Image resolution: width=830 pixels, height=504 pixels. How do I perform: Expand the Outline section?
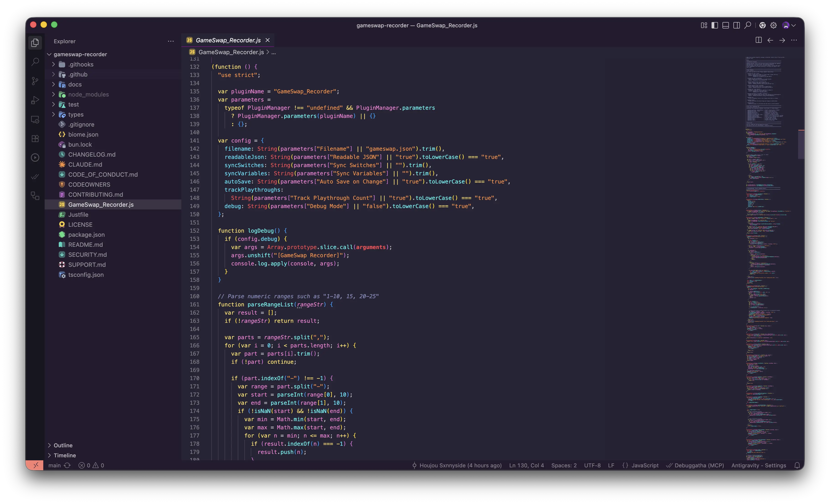[113, 445]
